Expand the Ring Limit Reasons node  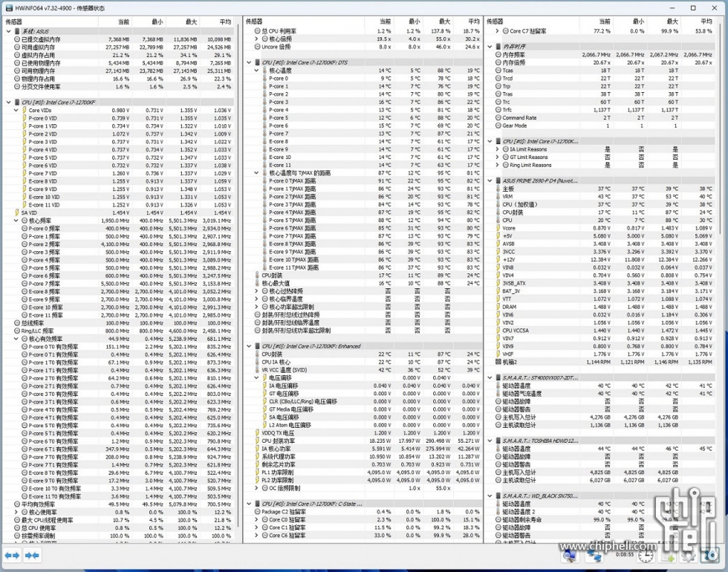pyautogui.click(x=498, y=165)
